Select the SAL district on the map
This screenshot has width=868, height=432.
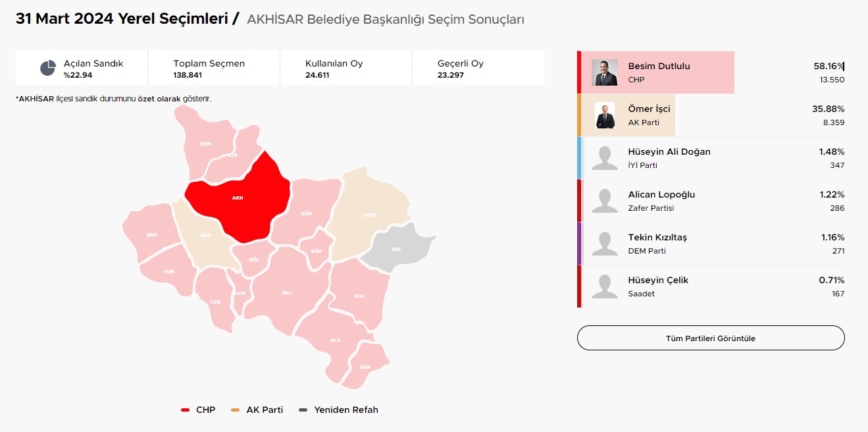[x=287, y=292]
